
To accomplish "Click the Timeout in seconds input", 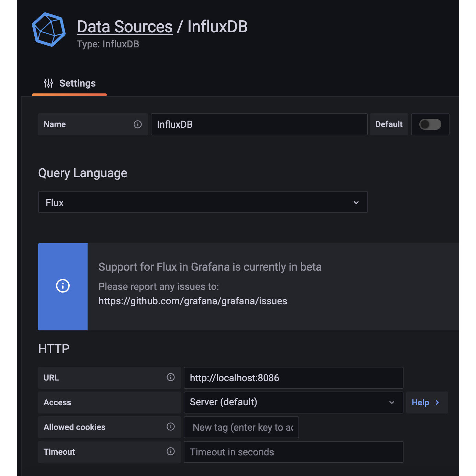I will [293, 452].
